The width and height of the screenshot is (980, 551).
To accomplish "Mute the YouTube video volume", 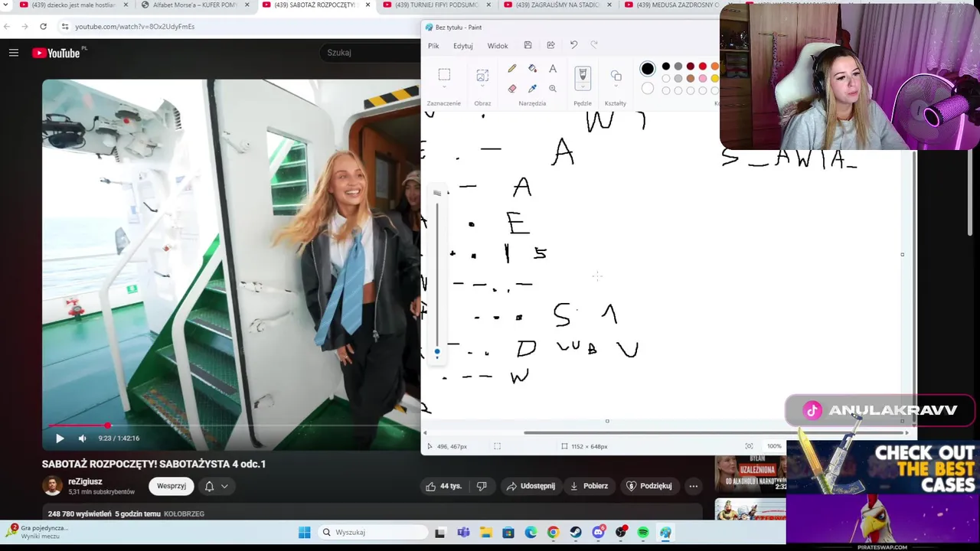I will (x=82, y=439).
